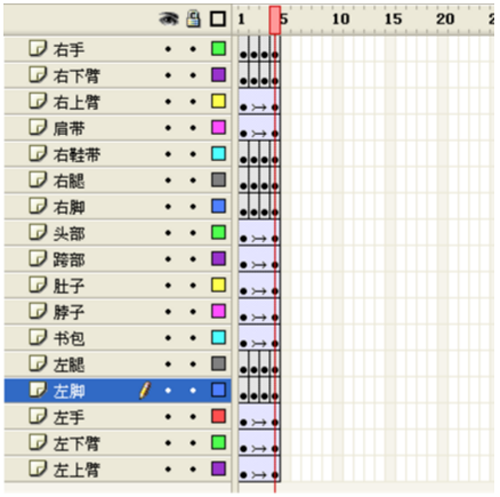Click layer icon next to 左上臂
This screenshot has height=497, width=500.
coord(38,469)
